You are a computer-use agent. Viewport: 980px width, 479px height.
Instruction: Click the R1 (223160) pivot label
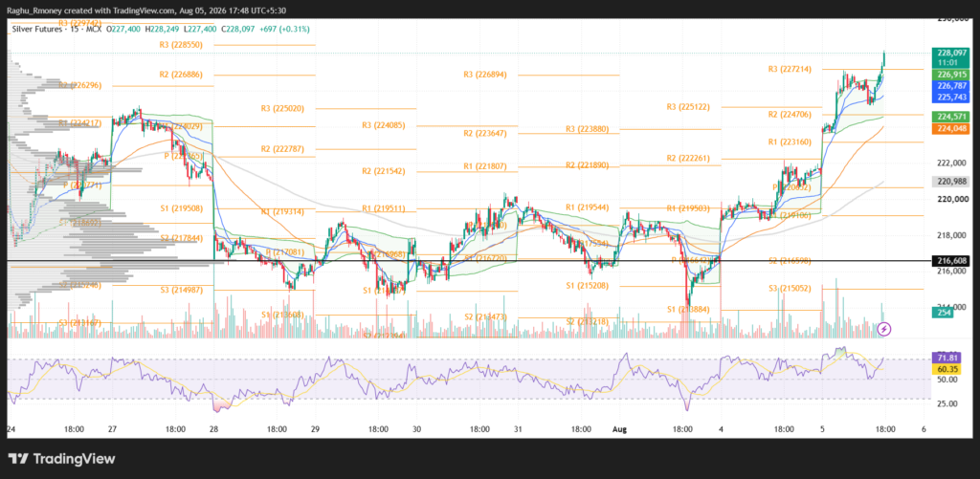pyautogui.click(x=790, y=142)
